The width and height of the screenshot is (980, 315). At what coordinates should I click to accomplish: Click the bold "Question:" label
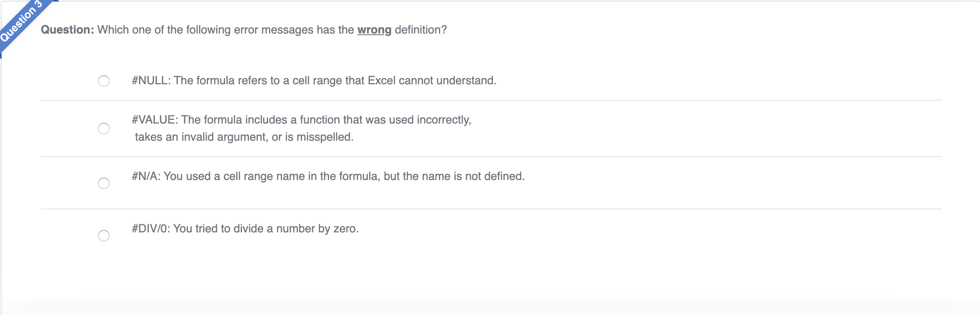point(67,30)
